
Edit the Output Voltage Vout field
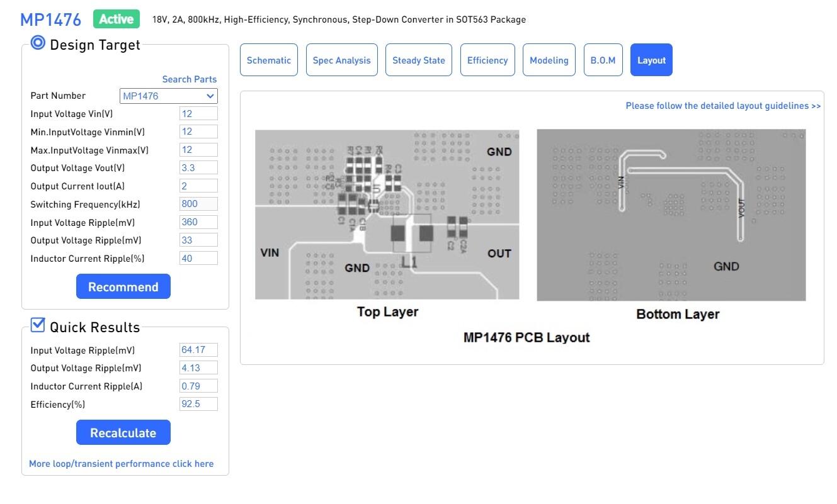point(198,168)
